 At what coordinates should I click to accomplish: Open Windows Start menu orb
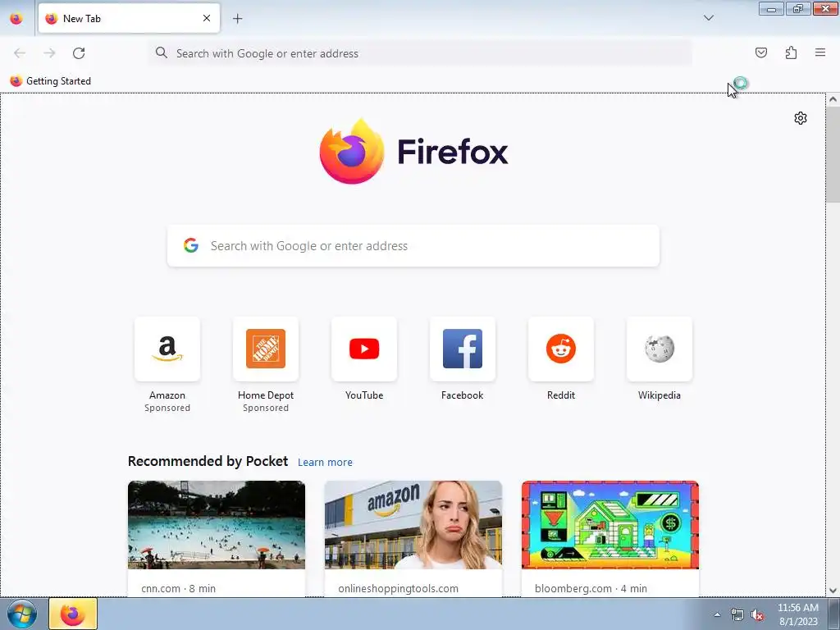(x=22, y=614)
